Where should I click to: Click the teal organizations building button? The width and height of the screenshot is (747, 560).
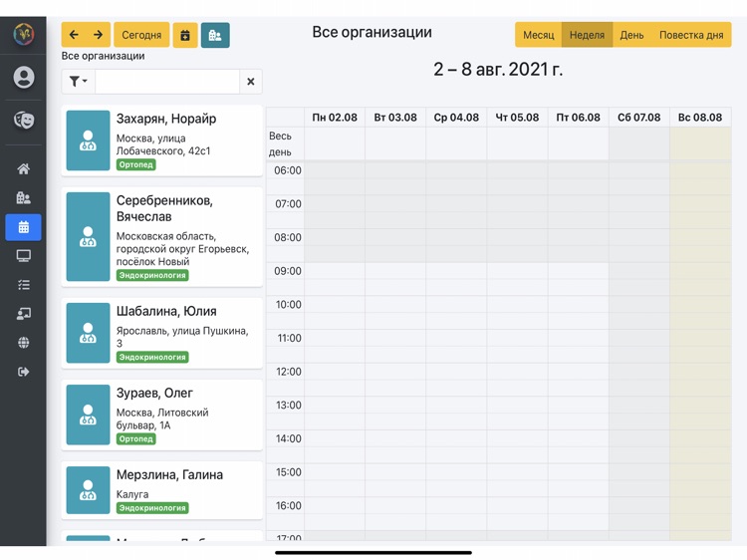(215, 35)
